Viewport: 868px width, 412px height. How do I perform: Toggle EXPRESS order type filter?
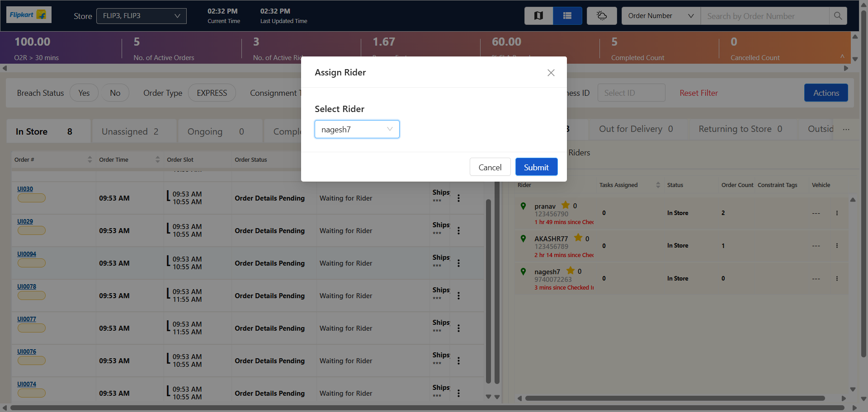point(212,93)
